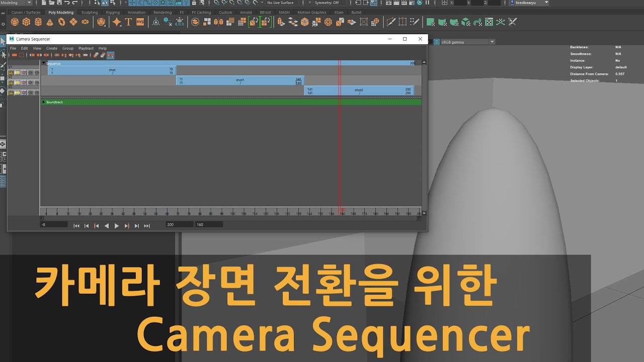
Task: Click the New Scene icon
Action: tap(44, 3)
